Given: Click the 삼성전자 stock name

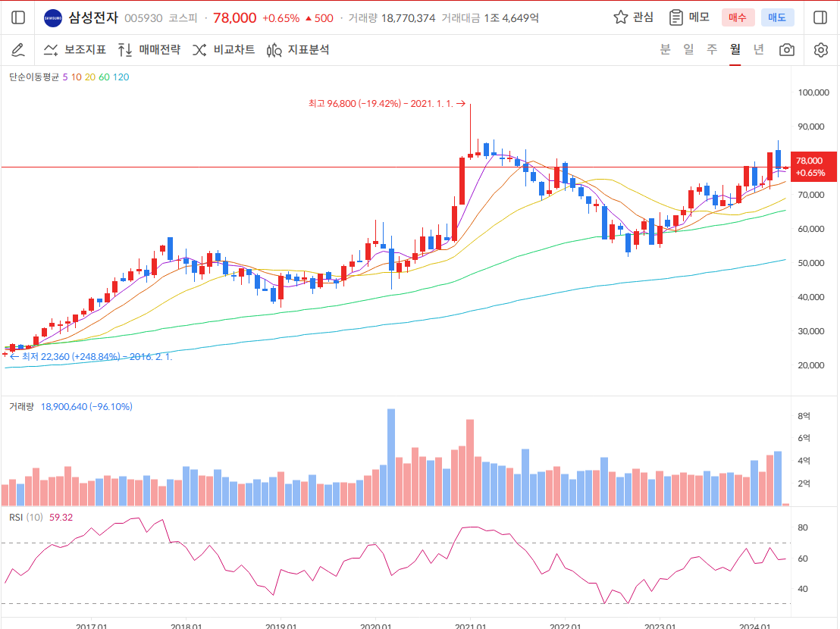Looking at the screenshot, I should (x=93, y=17).
